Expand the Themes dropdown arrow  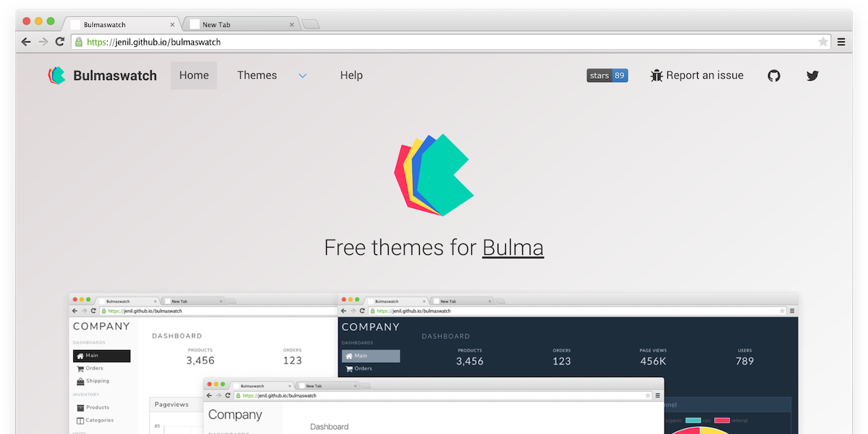click(x=302, y=75)
